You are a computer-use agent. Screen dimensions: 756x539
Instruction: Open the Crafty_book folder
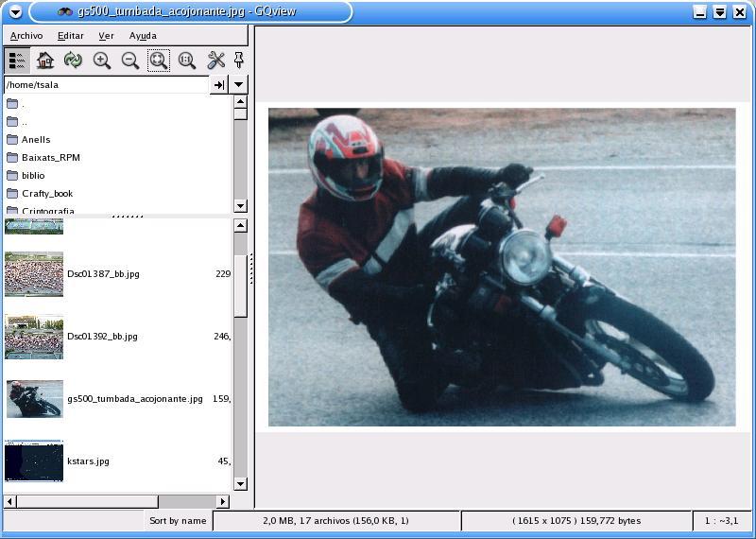[x=46, y=194]
